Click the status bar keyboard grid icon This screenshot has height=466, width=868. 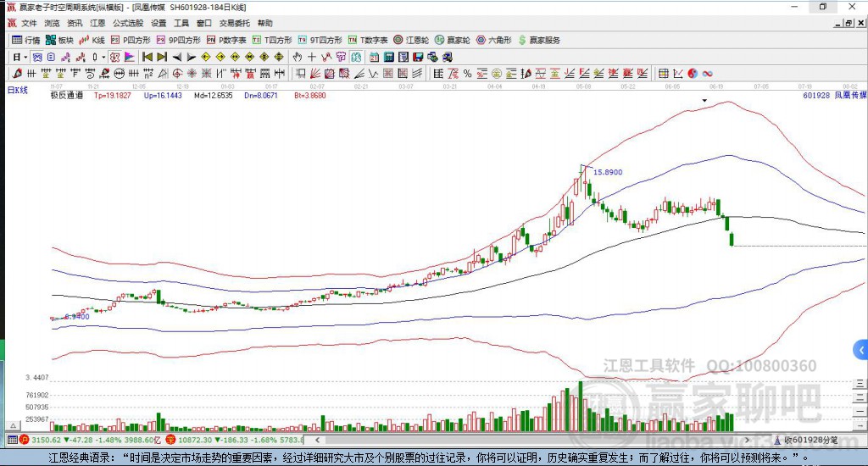12,440
